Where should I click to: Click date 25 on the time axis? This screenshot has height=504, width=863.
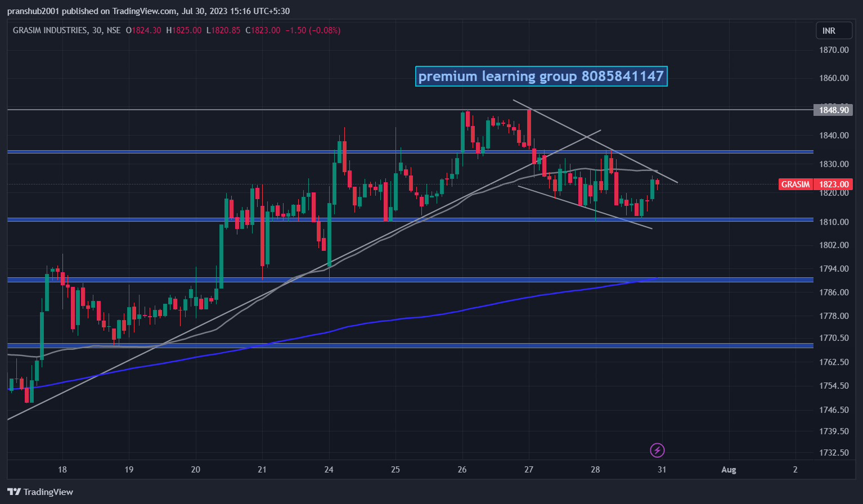point(395,469)
